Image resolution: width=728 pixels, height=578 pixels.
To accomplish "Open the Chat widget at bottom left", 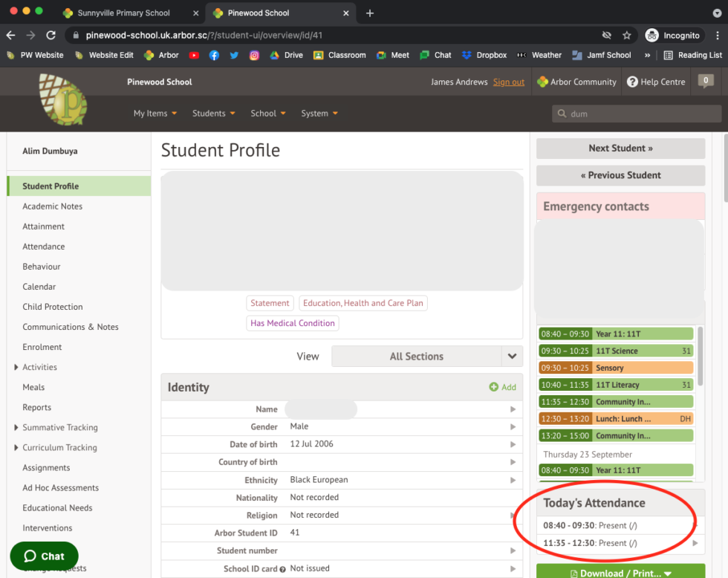I will 44,556.
